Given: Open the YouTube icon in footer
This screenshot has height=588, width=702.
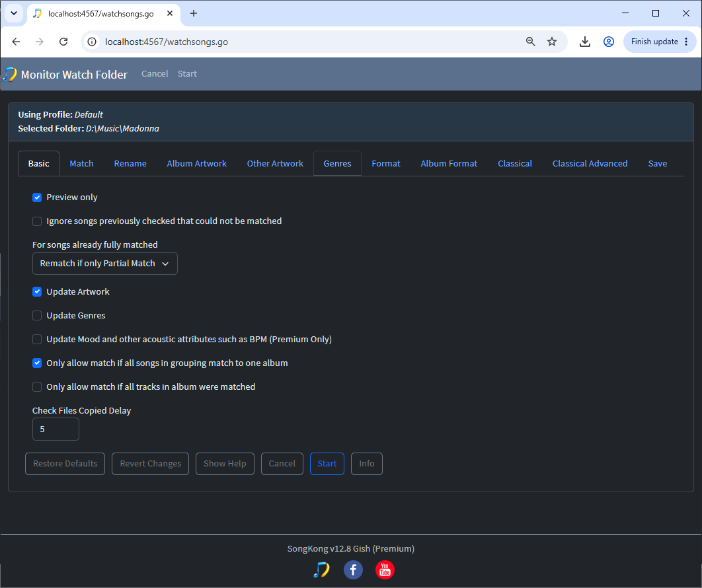Looking at the screenshot, I should [x=385, y=570].
